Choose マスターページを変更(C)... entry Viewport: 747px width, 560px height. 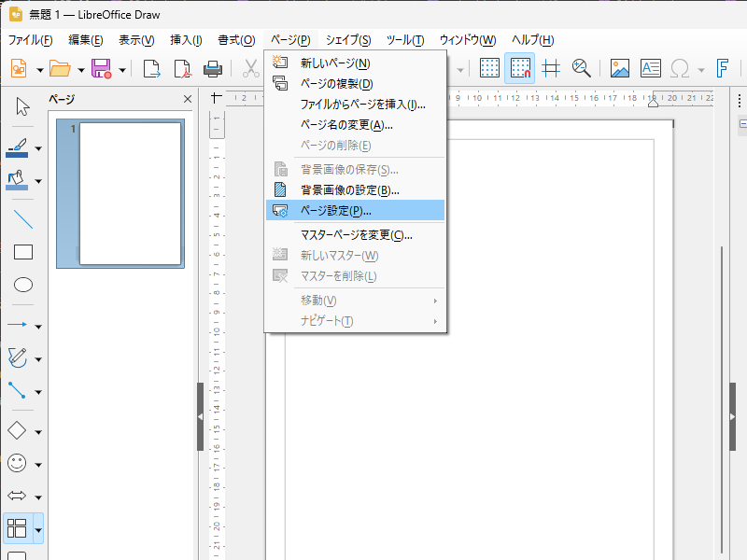tap(356, 235)
